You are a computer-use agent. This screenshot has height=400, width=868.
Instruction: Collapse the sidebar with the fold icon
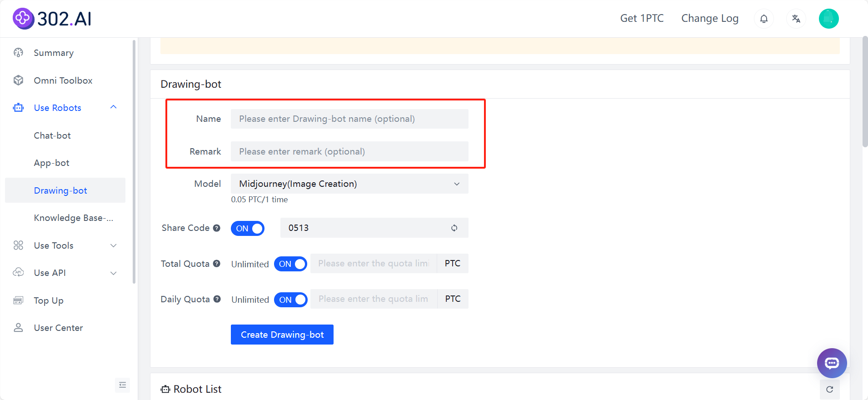pos(123,385)
